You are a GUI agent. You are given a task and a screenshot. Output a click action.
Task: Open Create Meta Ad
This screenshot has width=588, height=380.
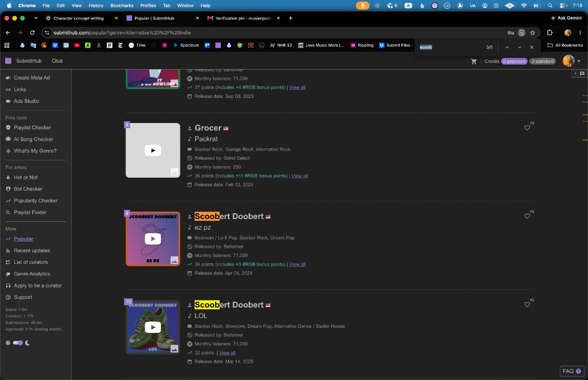pyautogui.click(x=32, y=78)
